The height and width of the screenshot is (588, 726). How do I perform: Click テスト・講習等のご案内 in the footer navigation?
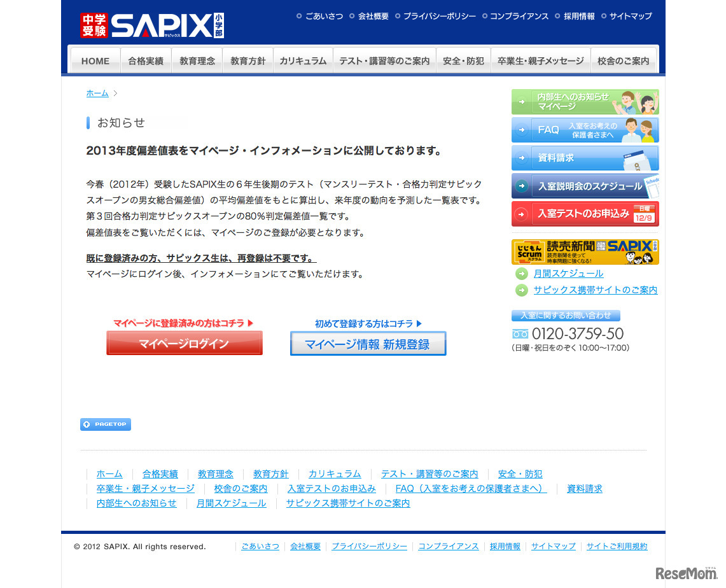point(429,474)
